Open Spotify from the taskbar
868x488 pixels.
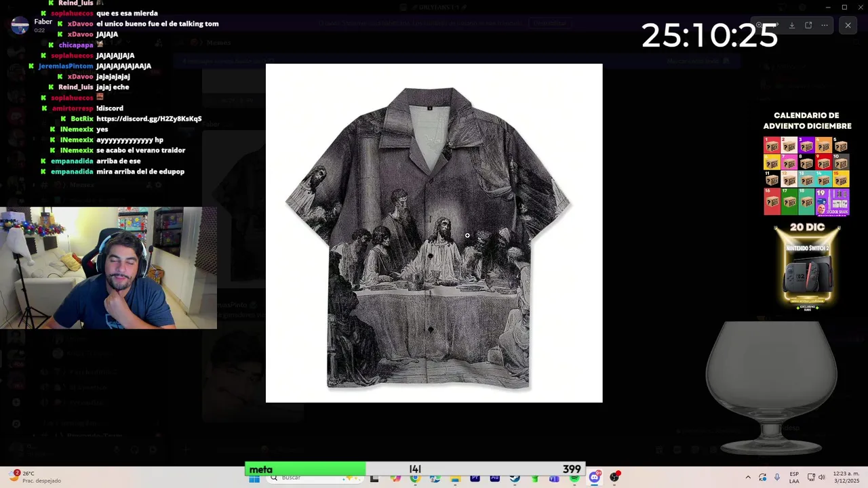click(x=574, y=478)
